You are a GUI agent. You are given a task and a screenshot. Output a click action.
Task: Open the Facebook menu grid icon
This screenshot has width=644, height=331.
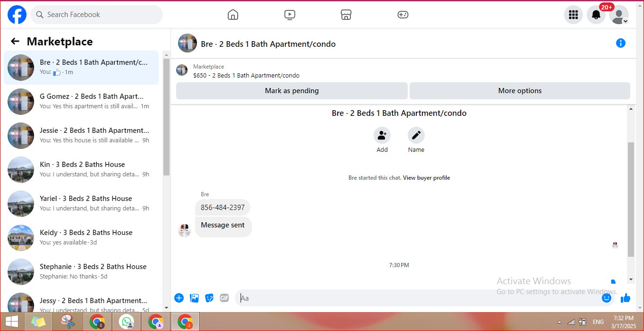coord(573,15)
